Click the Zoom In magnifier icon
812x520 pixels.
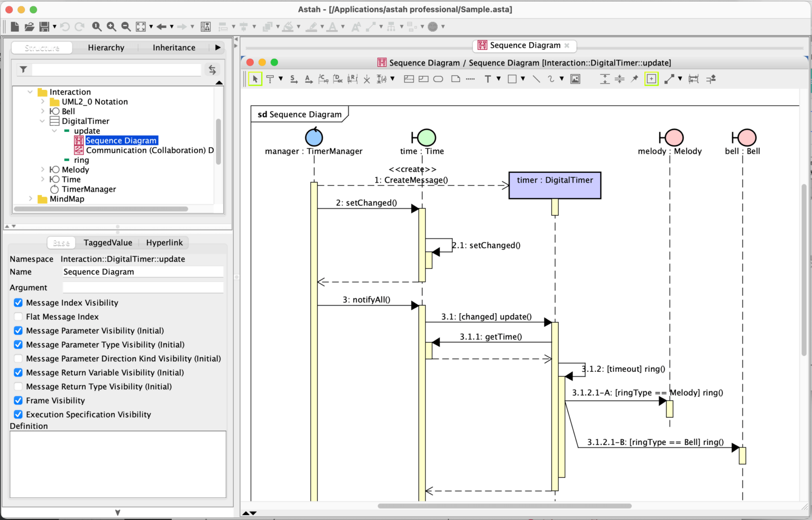coord(112,26)
